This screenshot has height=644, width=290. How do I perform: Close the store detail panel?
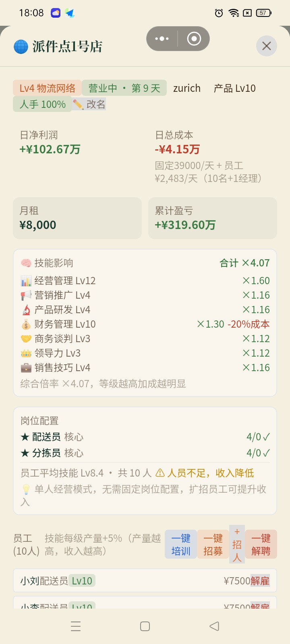267,46
